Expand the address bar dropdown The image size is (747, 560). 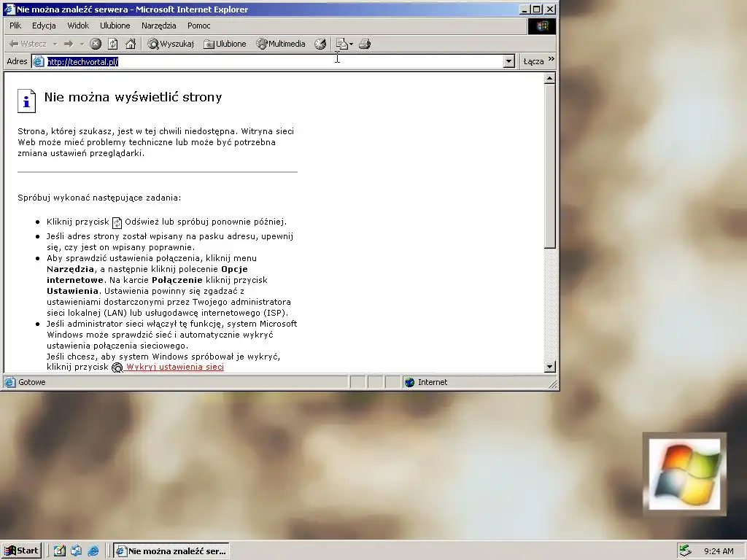[x=508, y=61]
